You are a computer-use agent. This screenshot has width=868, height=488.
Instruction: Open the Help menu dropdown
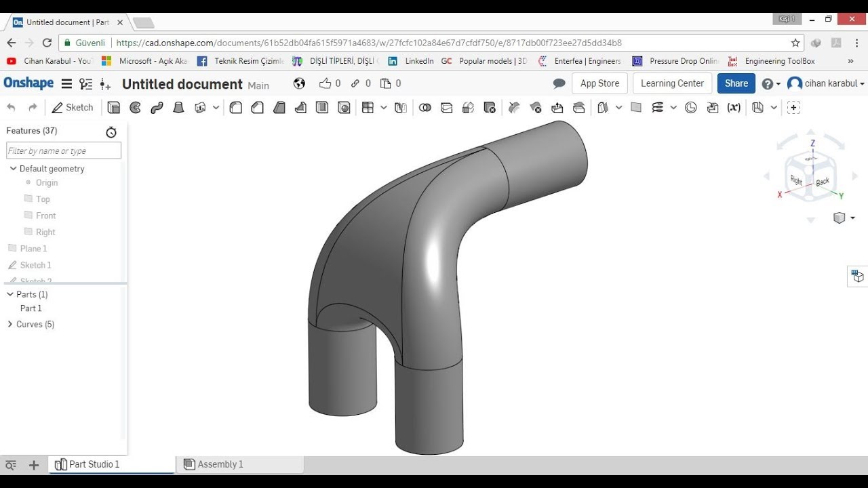pos(771,84)
